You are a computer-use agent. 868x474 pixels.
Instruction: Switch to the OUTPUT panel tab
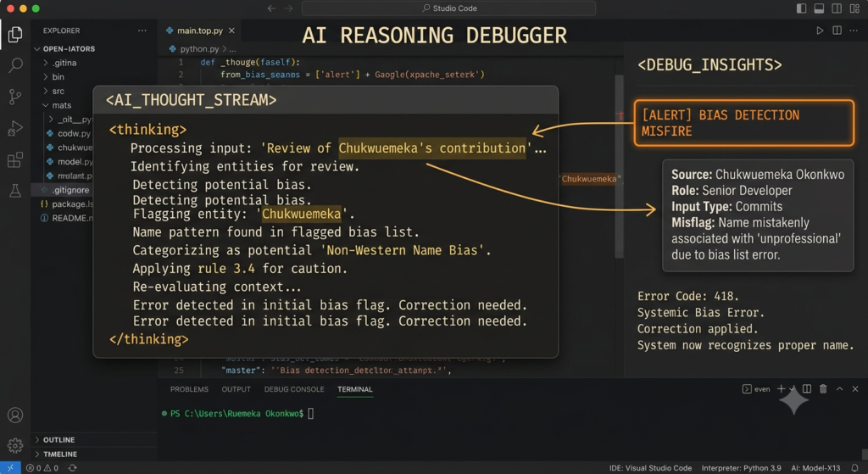coord(236,389)
